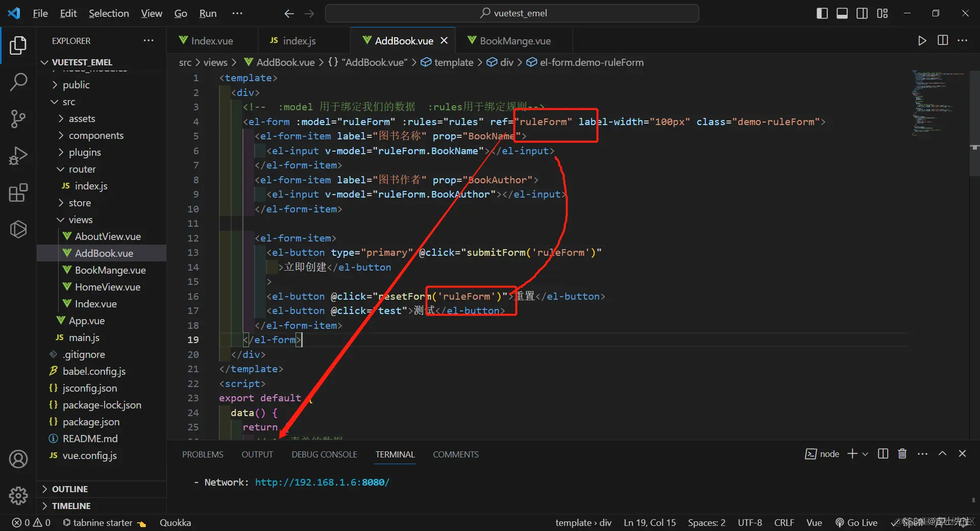The width and height of the screenshot is (980, 531).
Task: Change indentation via Spaces: 2
Action: [x=706, y=522]
